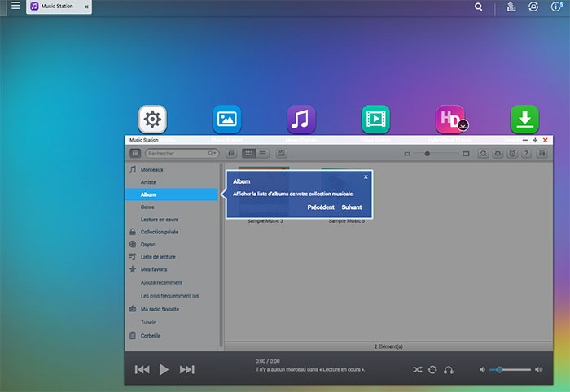The height and width of the screenshot is (392, 570).
Task: Open Music Station settings gear
Action: coord(498,154)
